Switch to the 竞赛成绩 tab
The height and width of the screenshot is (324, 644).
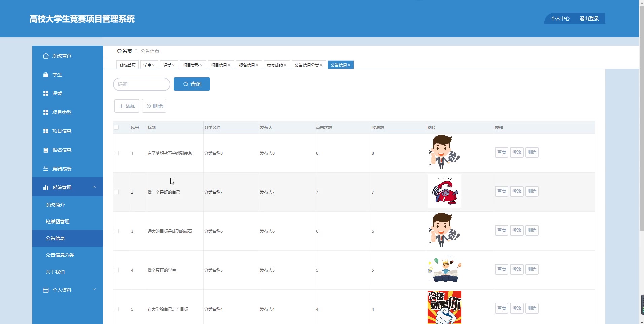pos(275,65)
